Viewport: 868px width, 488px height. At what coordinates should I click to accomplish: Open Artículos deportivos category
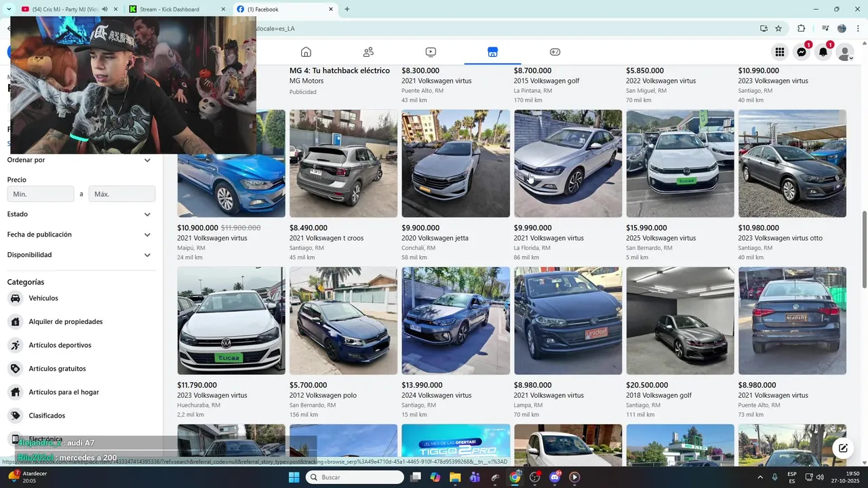(60, 345)
